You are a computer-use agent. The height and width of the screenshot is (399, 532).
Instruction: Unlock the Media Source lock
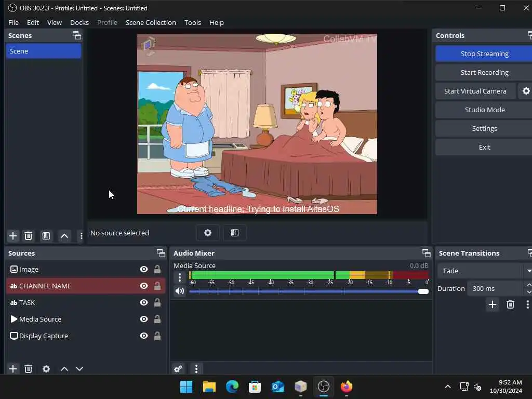coord(157,319)
